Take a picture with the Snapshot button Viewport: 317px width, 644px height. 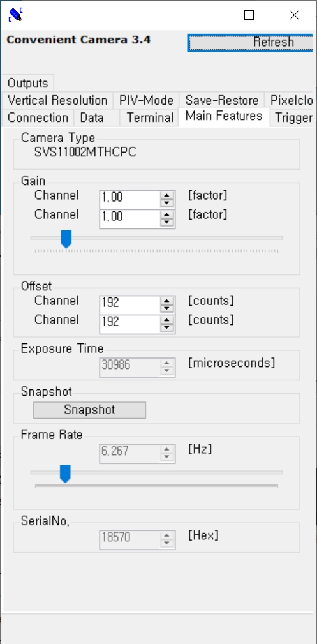(89, 410)
